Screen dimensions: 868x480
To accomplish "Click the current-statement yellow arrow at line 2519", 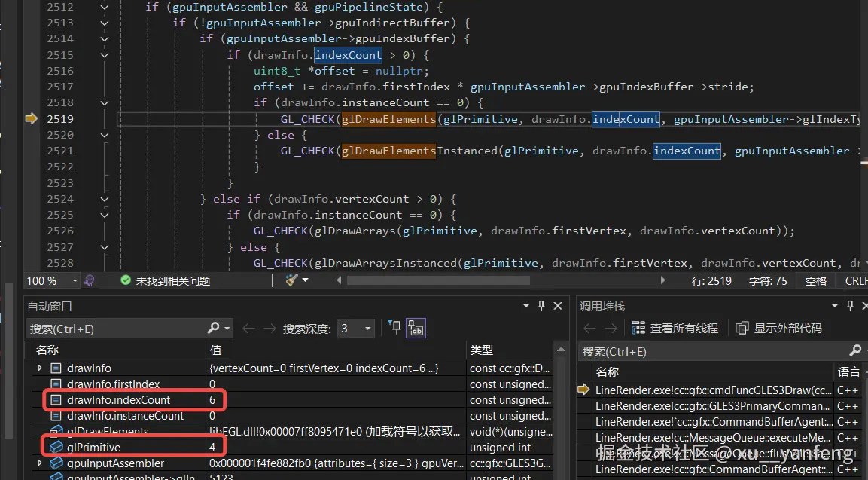I will click(31, 118).
